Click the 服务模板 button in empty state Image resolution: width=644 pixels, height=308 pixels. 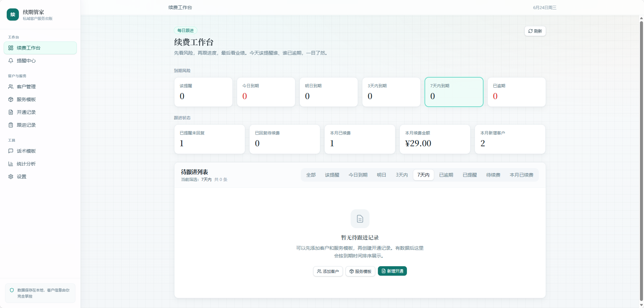[360, 271]
